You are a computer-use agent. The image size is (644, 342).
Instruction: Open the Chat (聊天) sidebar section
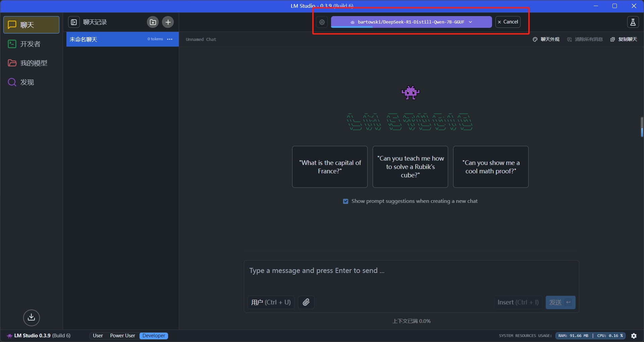coord(31,25)
